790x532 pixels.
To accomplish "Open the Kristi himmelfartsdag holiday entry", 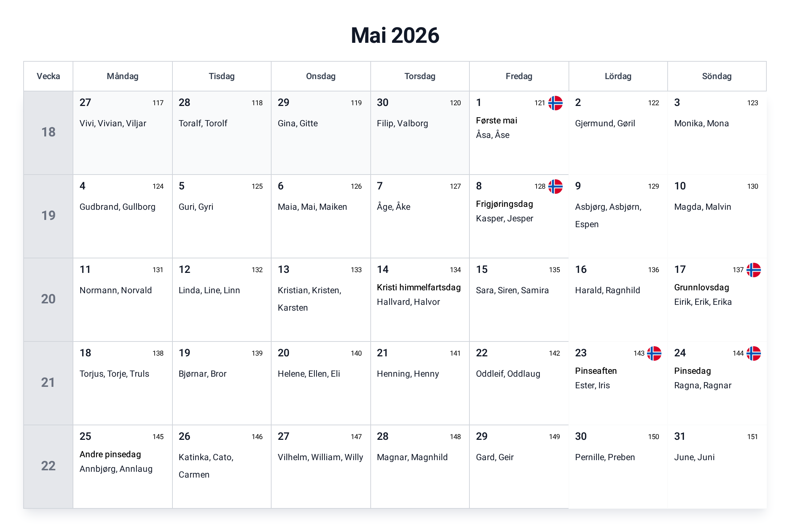I will (x=419, y=287).
